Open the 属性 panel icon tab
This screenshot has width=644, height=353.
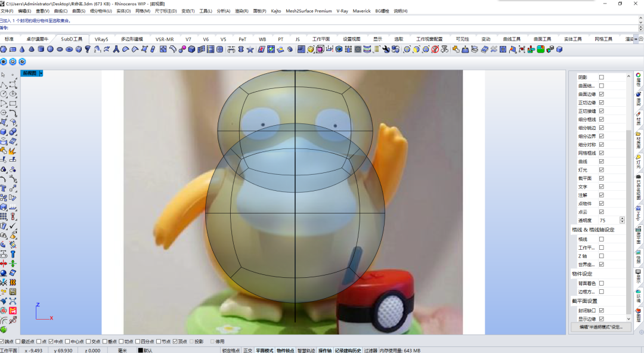(x=639, y=79)
